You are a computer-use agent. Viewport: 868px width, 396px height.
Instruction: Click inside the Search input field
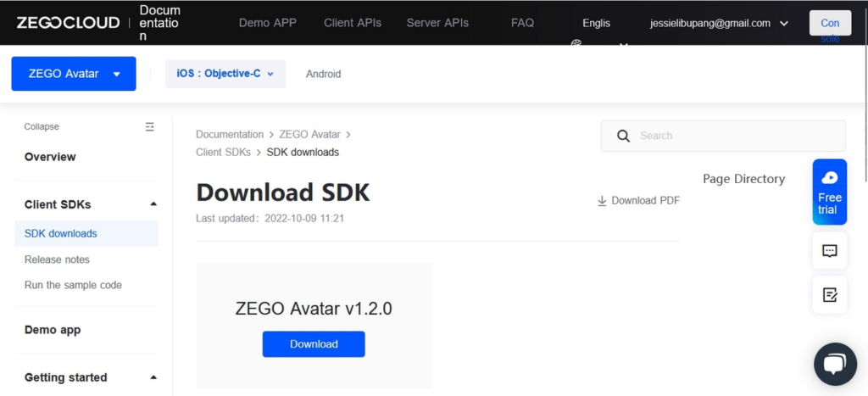coord(723,136)
